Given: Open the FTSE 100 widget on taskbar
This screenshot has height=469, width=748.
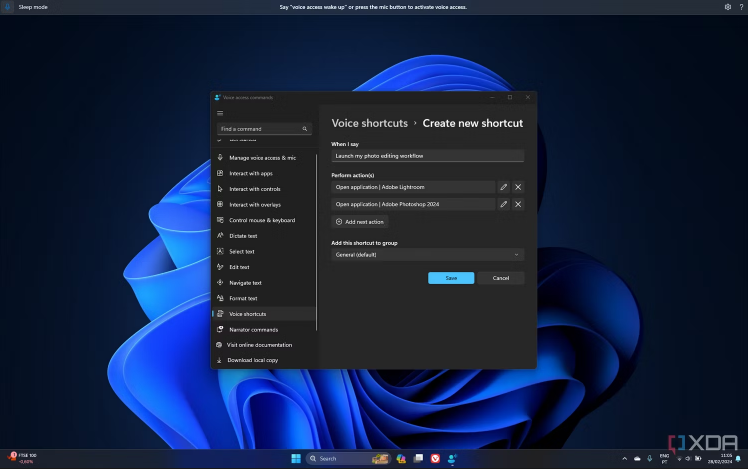Looking at the screenshot, I should [x=22, y=459].
